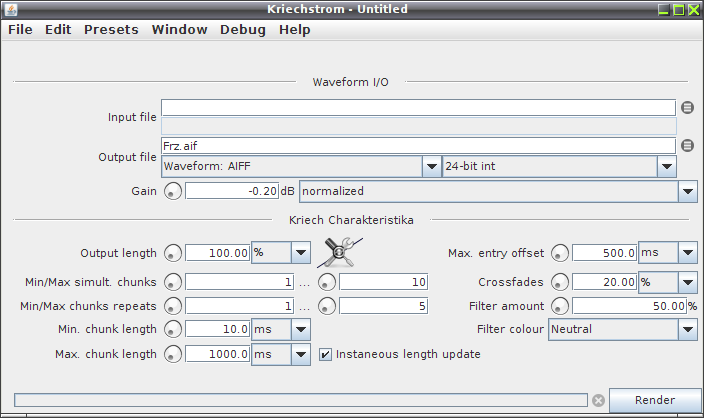Adjust the Max simult. chunks knob
The image size is (704, 418).
coord(326,282)
